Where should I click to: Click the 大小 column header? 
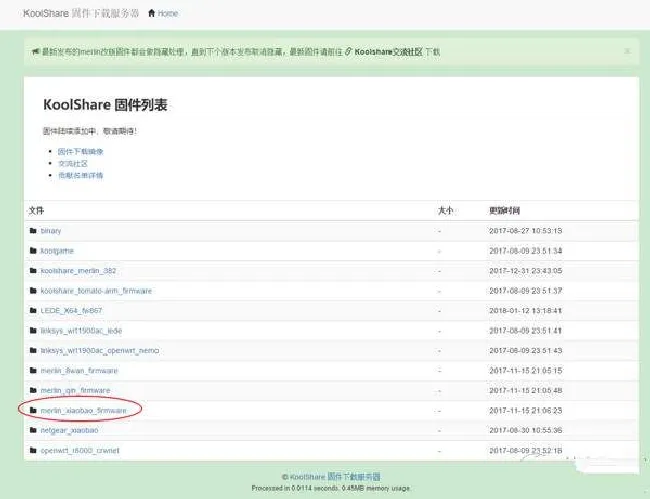pos(446,211)
